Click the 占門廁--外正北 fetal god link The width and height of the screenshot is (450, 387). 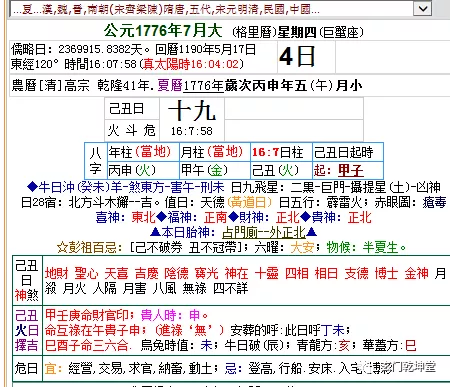coord(263,232)
